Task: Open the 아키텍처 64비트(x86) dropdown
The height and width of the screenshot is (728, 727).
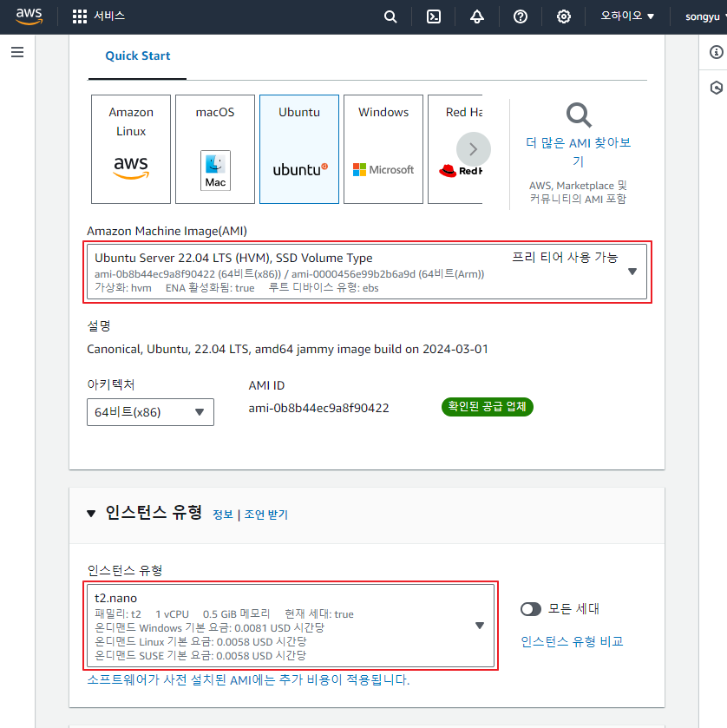Action: [x=150, y=412]
